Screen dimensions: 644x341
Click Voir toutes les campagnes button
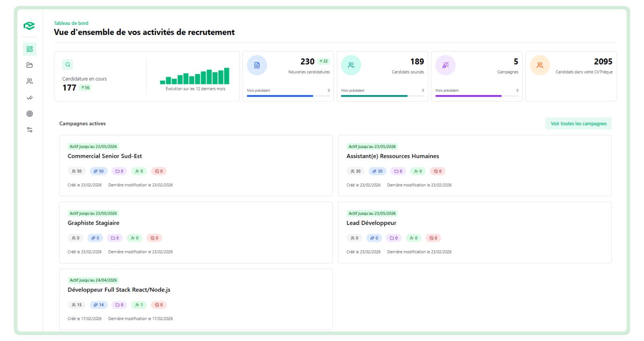(578, 124)
